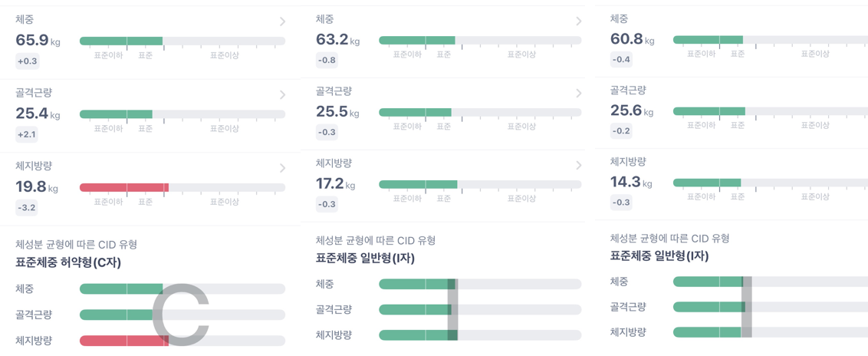Click the middle panel 표준체중 일반형(I자) heading
The width and height of the screenshot is (868, 356).
(365, 259)
